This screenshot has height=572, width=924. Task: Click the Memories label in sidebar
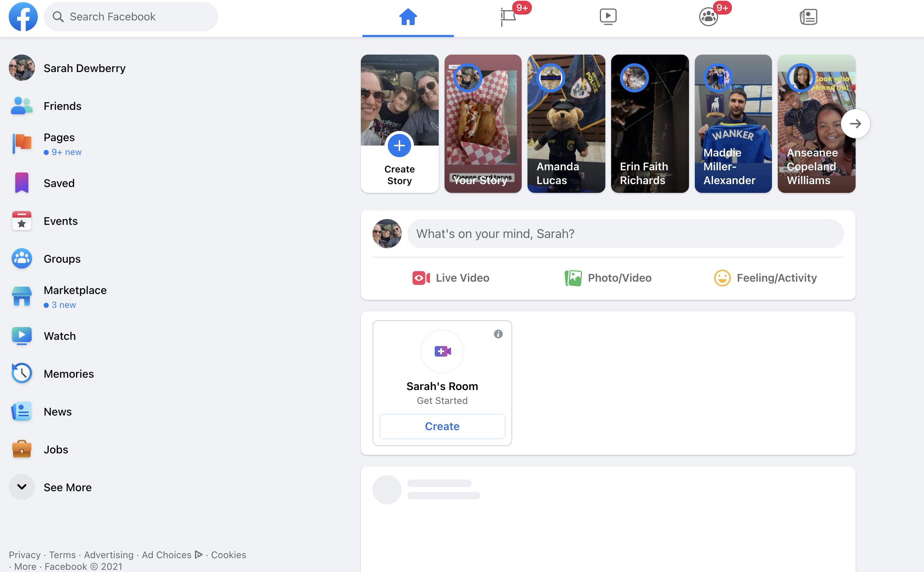[69, 374]
